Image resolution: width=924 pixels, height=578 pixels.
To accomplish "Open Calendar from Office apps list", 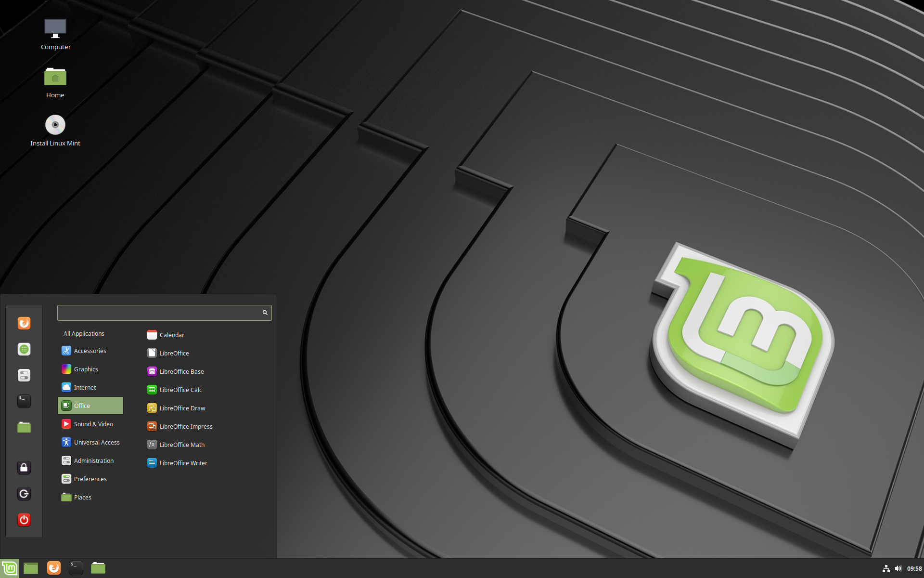I will (x=172, y=334).
